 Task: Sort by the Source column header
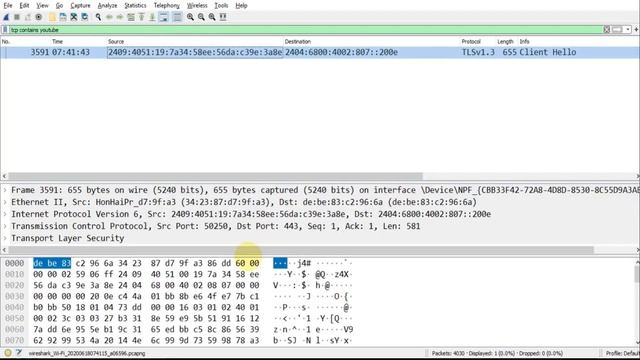[116, 42]
